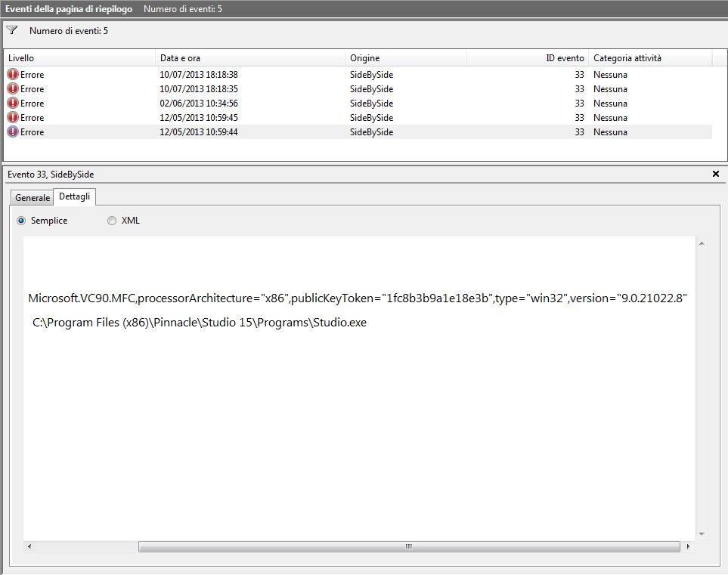This screenshot has height=575, width=728.
Task: Click error icon for 12/05/2013 10:59:44 event
Action: (13, 131)
